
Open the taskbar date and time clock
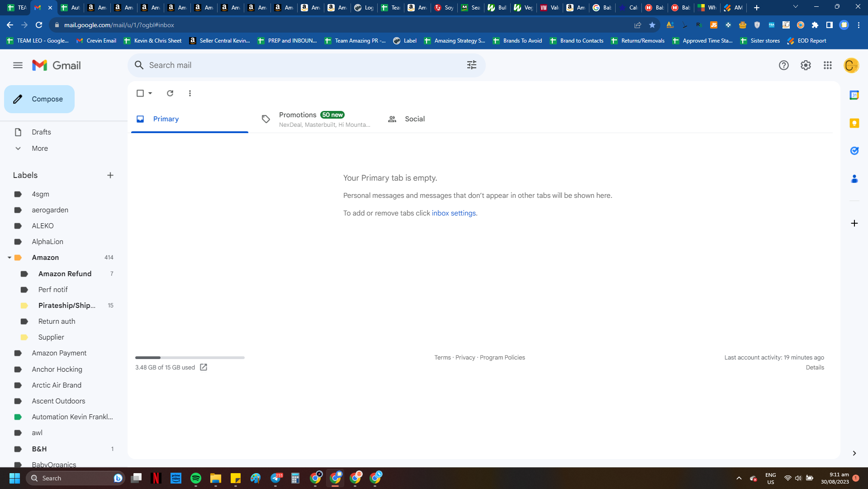835,478
